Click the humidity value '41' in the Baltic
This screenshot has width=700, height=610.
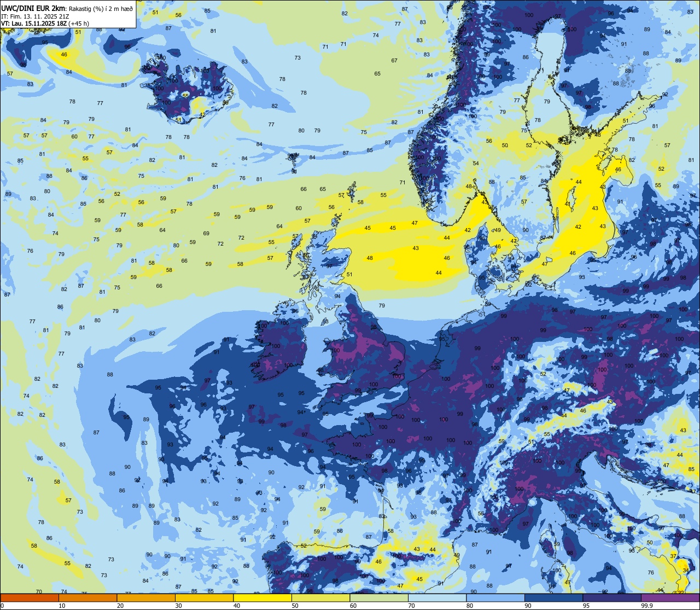click(568, 204)
